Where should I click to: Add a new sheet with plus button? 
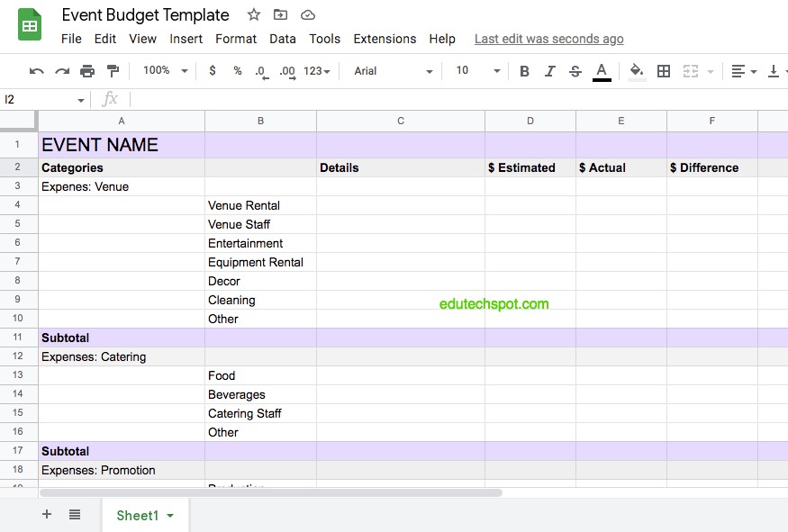[46, 514]
